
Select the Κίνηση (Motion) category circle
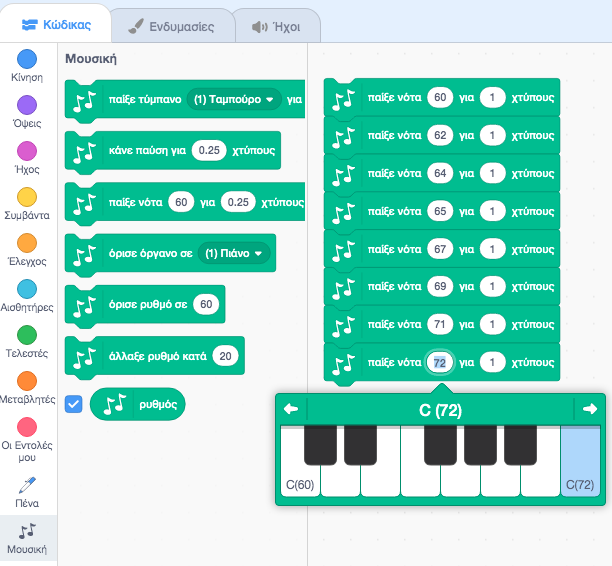pyautogui.click(x=28, y=59)
